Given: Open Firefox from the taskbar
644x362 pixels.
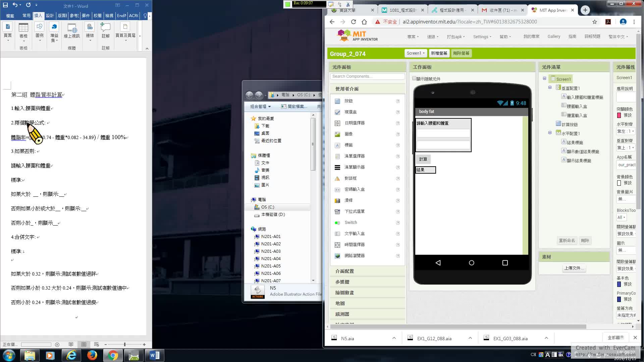Looking at the screenshot, I should [x=92, y=355].
